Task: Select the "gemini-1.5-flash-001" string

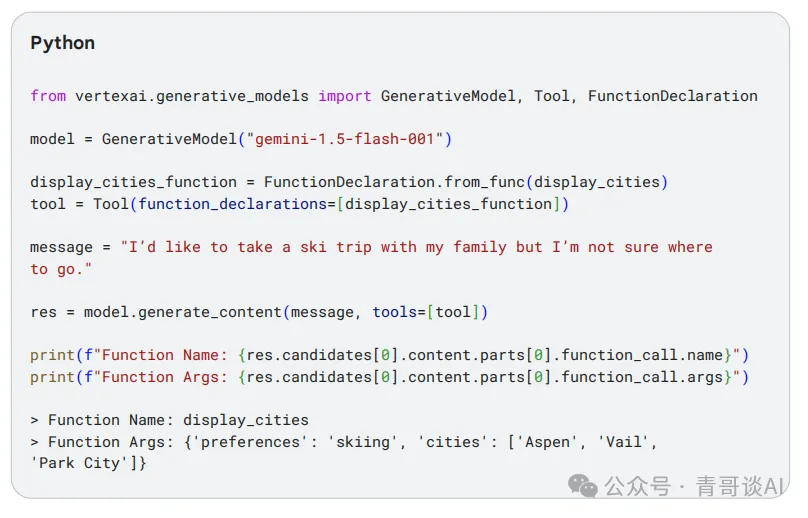Action: (x=345, y=139)
